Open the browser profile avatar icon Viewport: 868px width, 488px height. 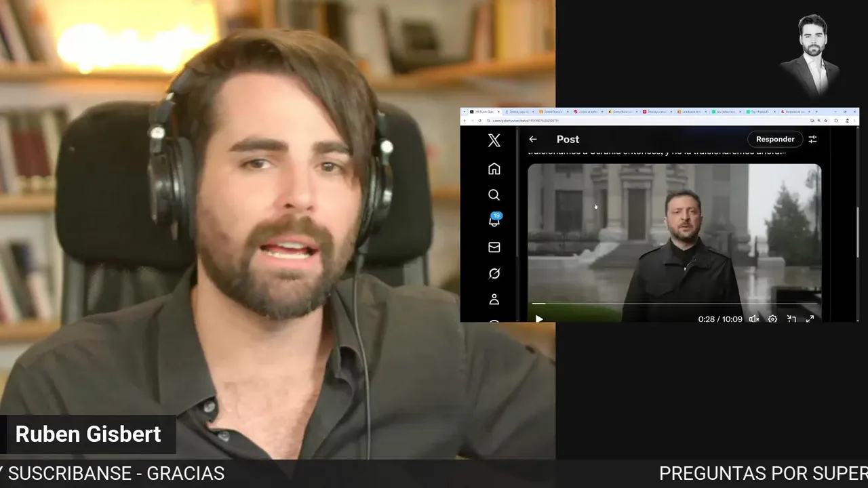tap(847, 121)
